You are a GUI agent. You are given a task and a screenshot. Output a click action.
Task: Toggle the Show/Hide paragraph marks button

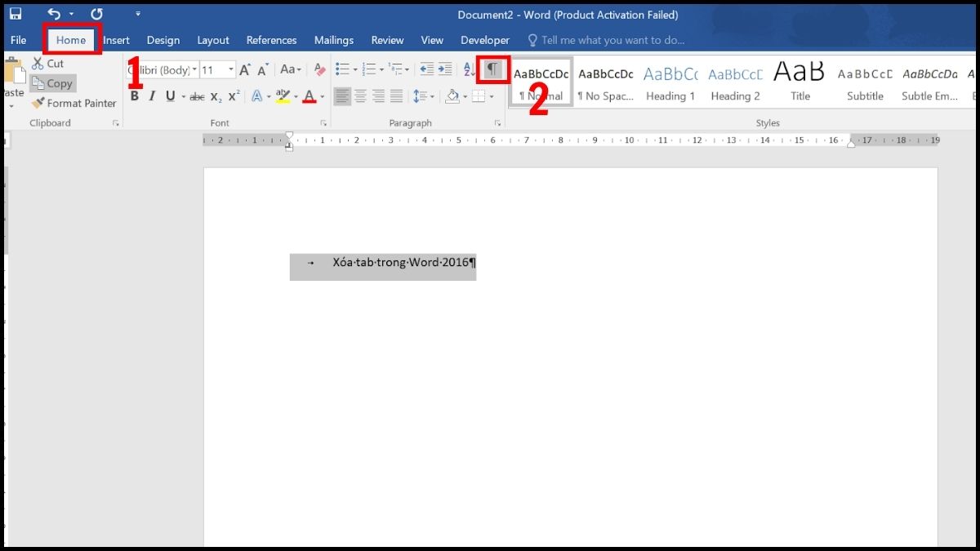point(492,70)
